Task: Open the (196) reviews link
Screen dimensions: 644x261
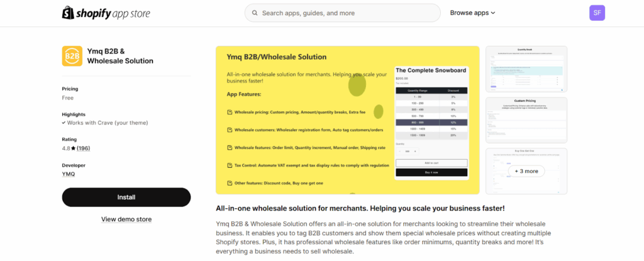Action: coord(84,148)
